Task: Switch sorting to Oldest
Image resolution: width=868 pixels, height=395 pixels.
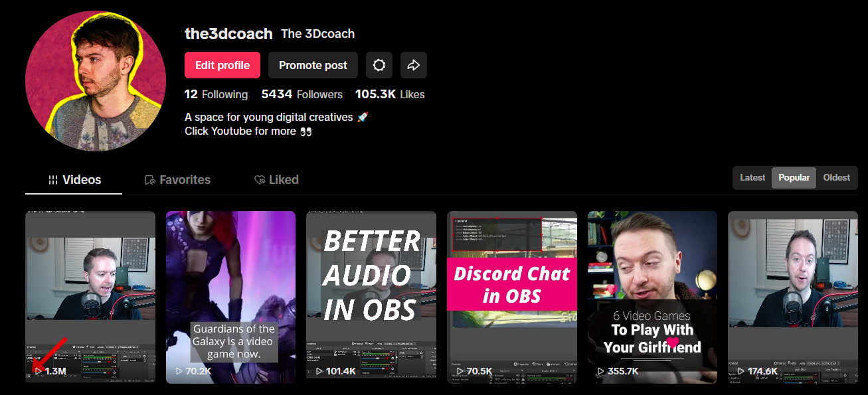Action: pos(837,178)
